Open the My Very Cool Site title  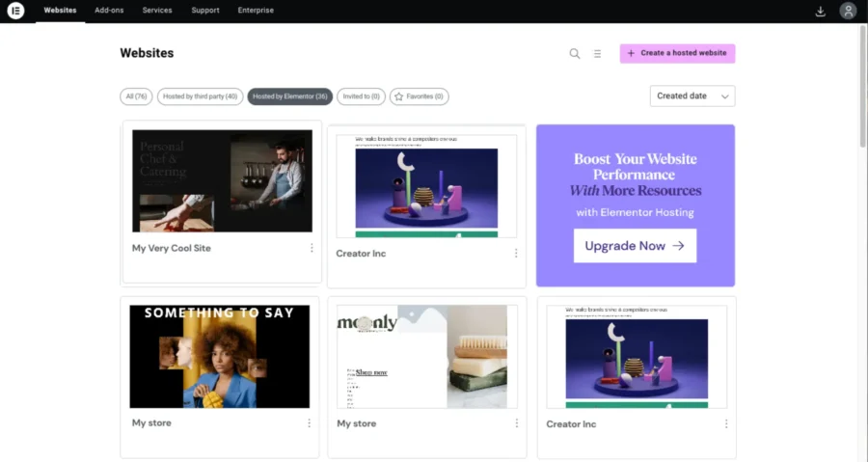[172, 249]
